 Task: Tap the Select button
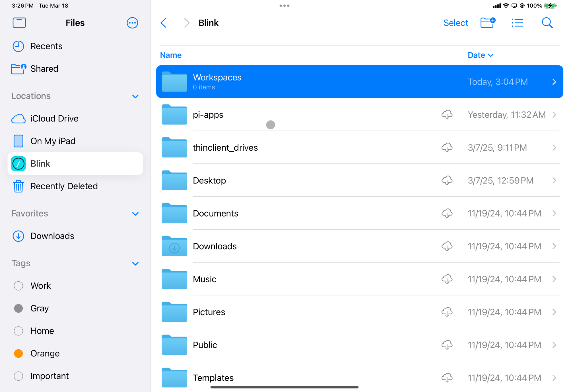click(456, 23)
